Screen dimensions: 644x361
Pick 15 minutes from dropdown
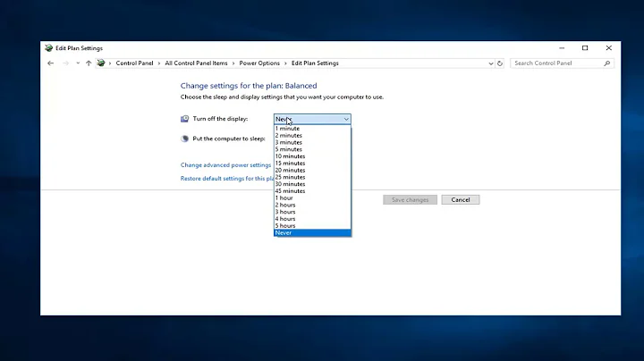[x=312, y=164]
